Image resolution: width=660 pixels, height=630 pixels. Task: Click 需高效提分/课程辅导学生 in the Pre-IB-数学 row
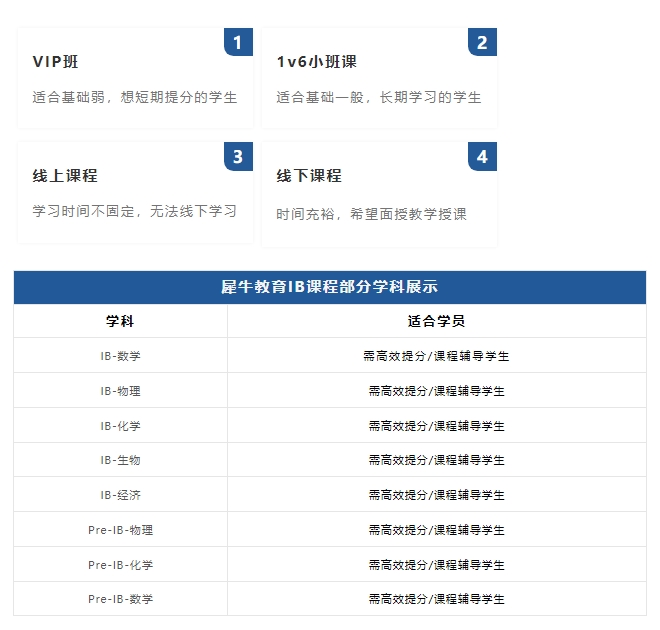436,599
